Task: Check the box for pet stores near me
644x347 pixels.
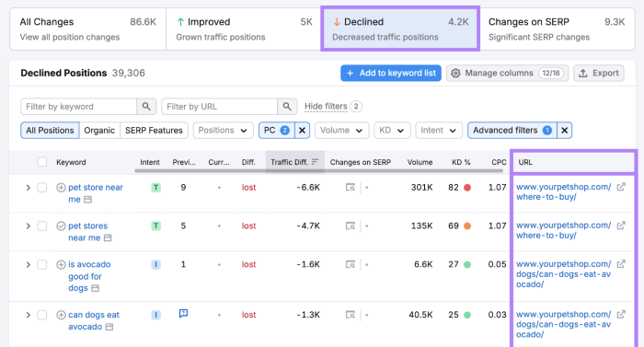Action: coord(42,226)
